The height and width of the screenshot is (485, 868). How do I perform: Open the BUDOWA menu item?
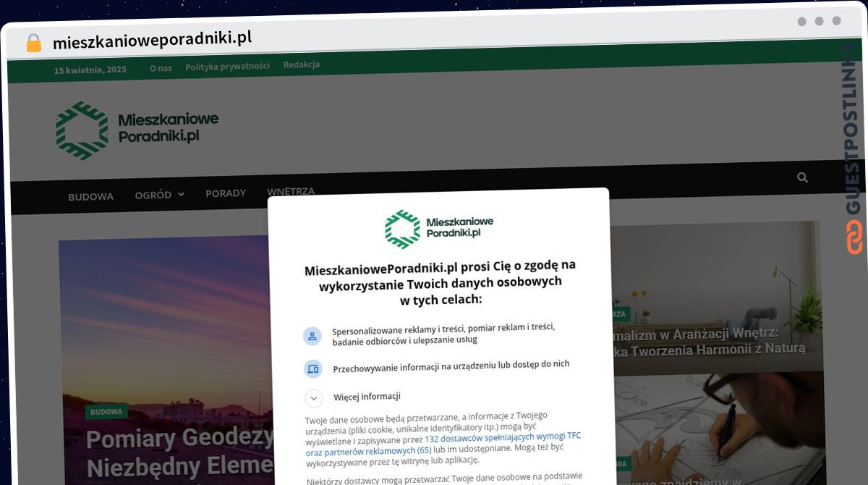click(x=90, y=196)
